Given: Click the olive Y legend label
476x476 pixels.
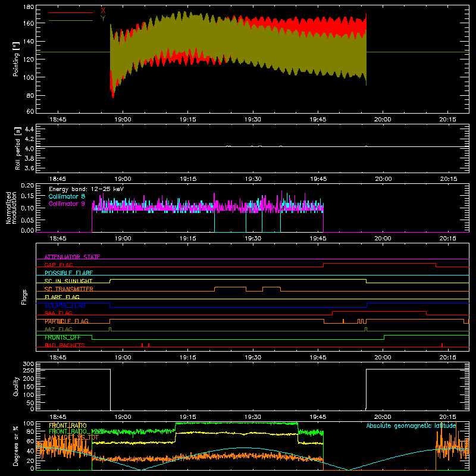Looking at the screenshot, I should (x=103, y=18).
